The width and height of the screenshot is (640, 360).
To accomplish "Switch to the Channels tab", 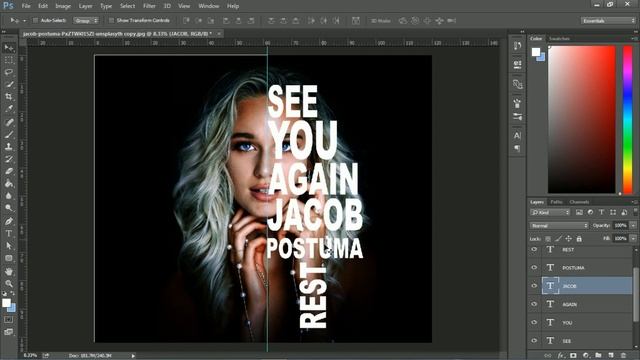I will point(579,202).
